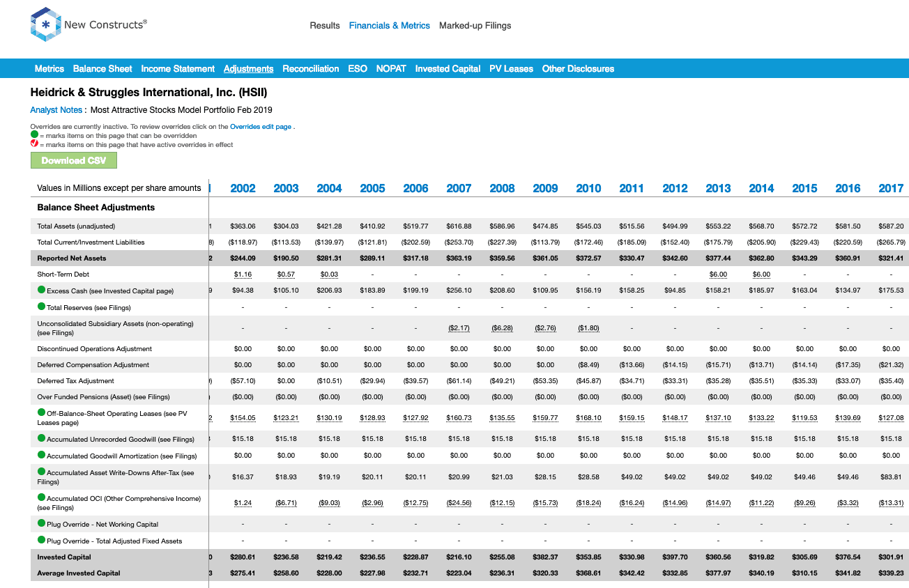Open Financials & Metrics navigation item
Image resolution: width=909 pixels, height=588 pixels.
click(x=390, y=25)
